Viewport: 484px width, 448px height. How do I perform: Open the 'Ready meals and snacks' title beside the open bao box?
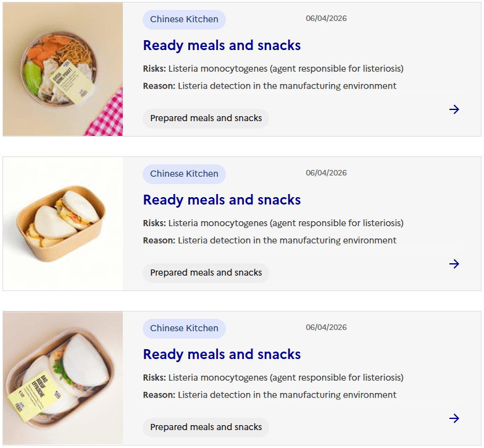pos(222,200)
